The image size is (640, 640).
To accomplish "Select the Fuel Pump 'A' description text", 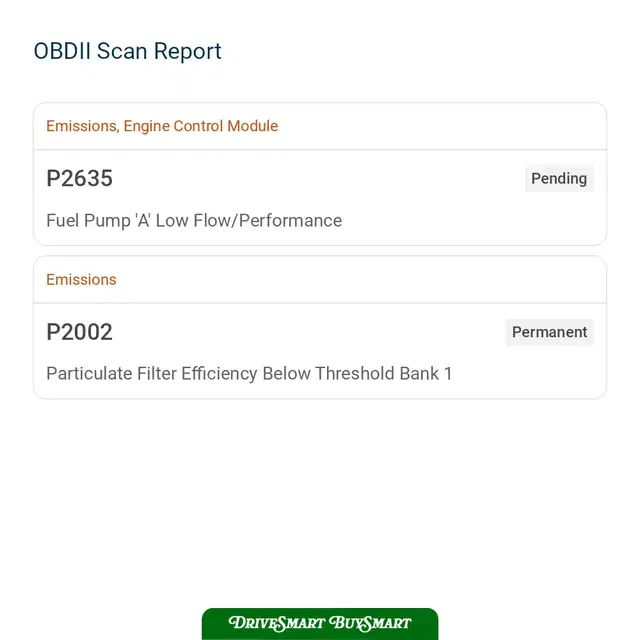I will click(x=194, y=220).
